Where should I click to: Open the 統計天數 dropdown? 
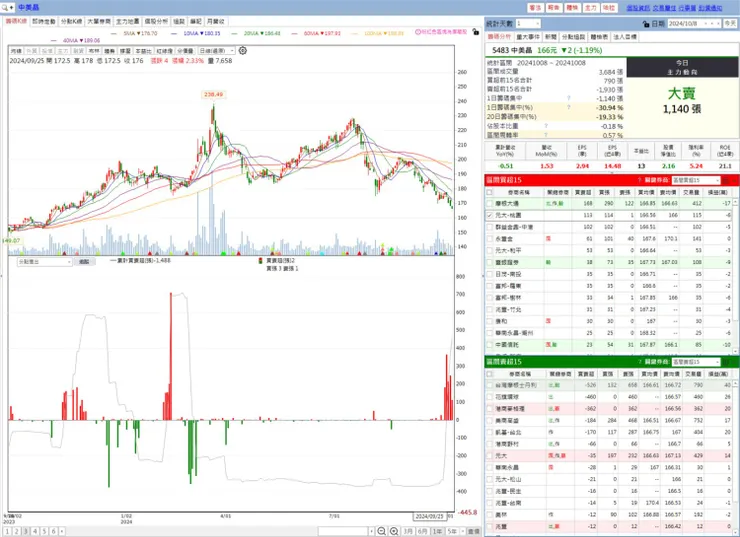pos(528,24)
